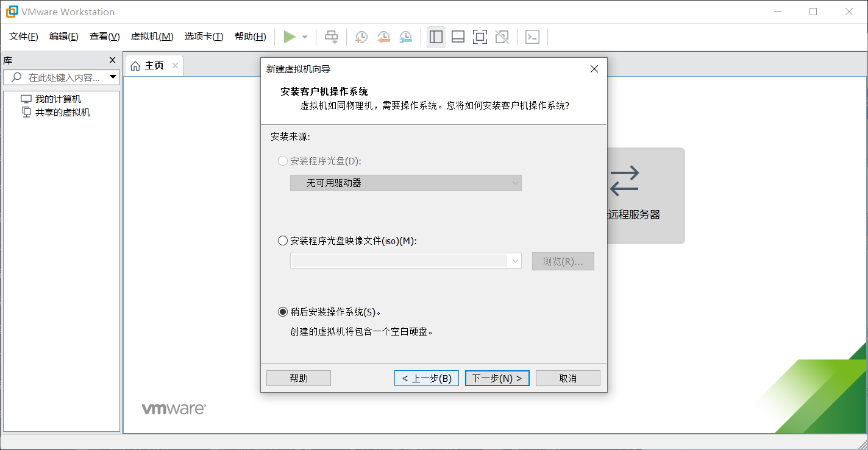Click the revert to snapshot icon

point(383,37)
